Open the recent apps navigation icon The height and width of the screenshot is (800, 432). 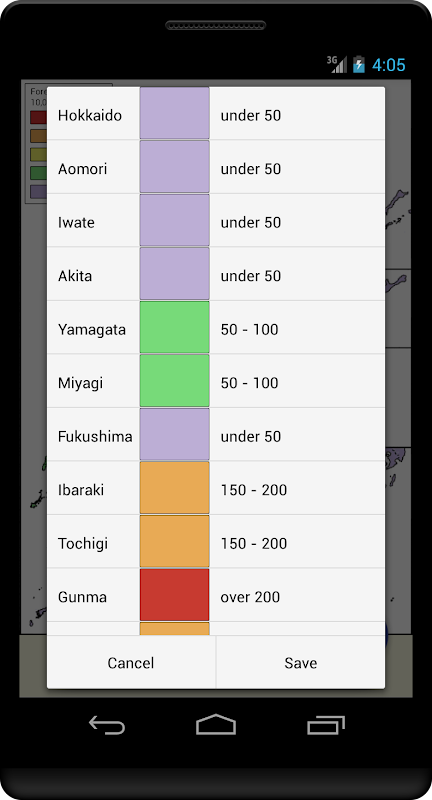click(x=326, y=724)
